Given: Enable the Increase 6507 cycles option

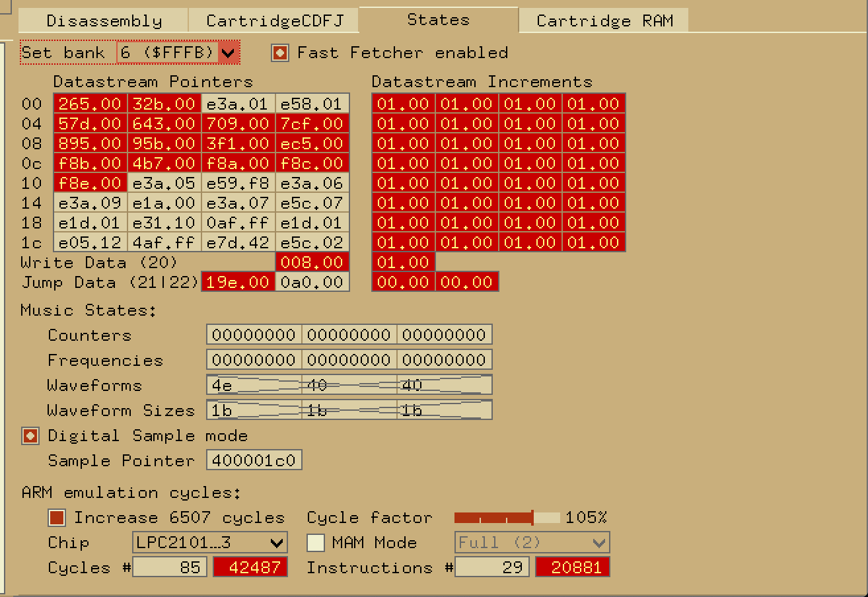Looking at the screenshot, I should tap(57, 517).
